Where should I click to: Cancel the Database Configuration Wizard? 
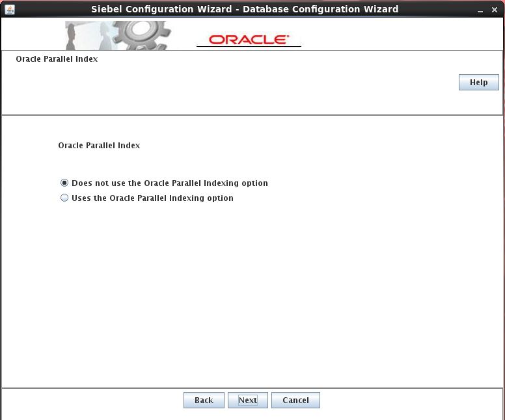point(295,400)
